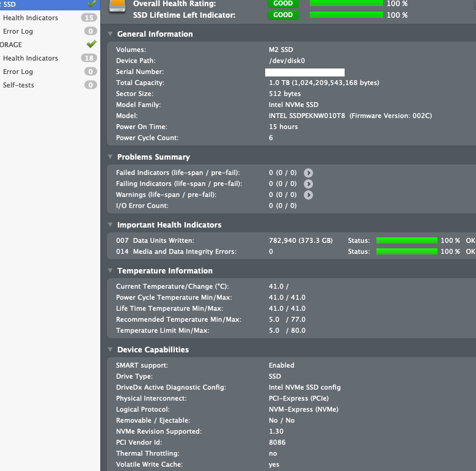Click the green checkmark beside ORAGE drive

(x=92, y=44)
